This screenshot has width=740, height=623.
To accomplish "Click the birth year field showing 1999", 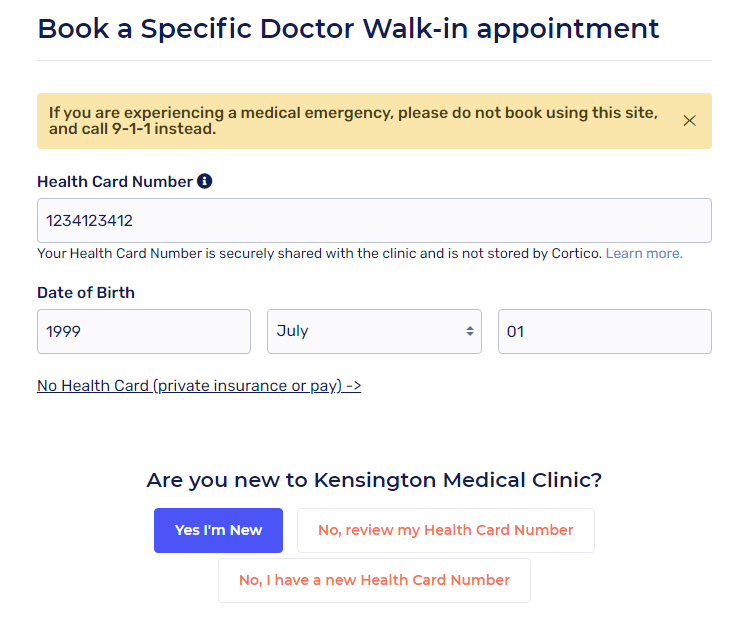I will coord(143,331).
